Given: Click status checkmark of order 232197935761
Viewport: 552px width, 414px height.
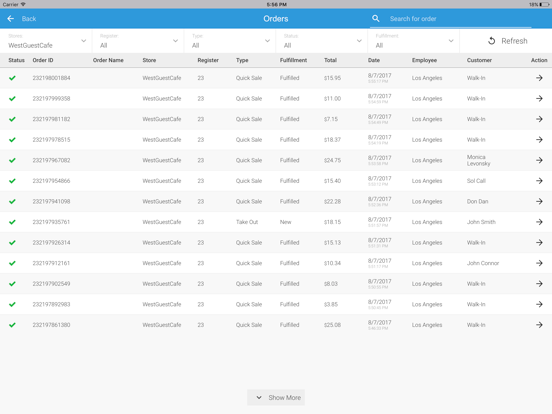Looking at the screenshot, I should click(12, 222).
